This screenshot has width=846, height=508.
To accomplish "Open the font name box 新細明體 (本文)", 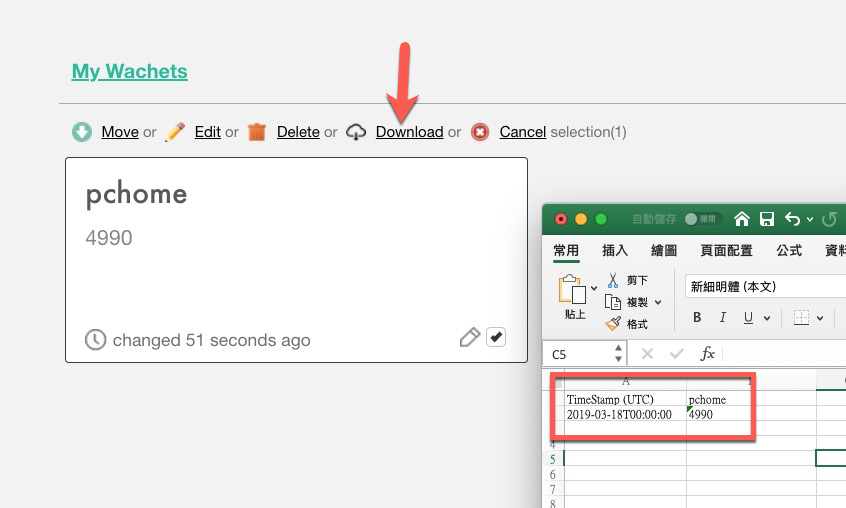I will tap(766, 286).
